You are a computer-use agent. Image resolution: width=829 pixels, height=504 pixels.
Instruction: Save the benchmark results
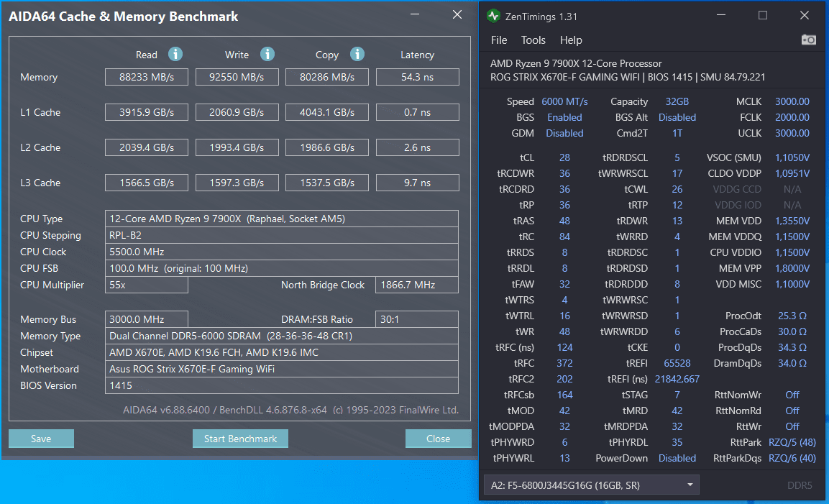pos(41,439)
